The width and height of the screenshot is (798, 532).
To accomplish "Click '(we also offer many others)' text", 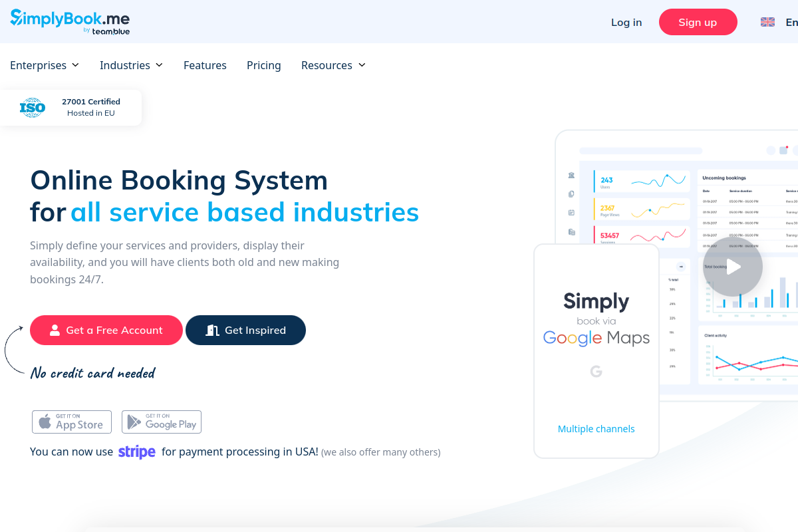I will click(x=381, y=452).
